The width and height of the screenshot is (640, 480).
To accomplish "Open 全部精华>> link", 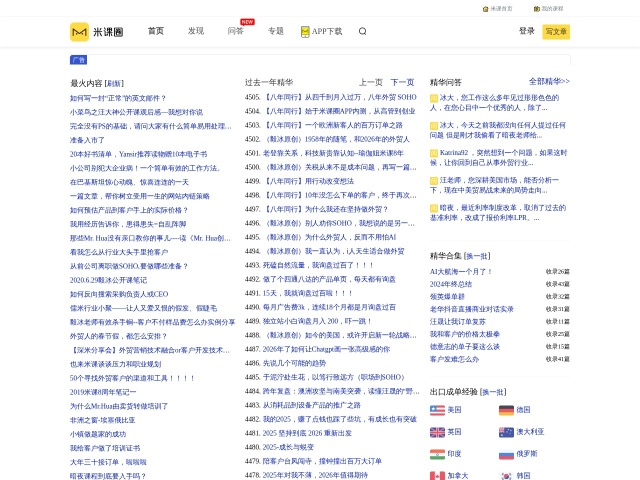I will tap(549, 82).
